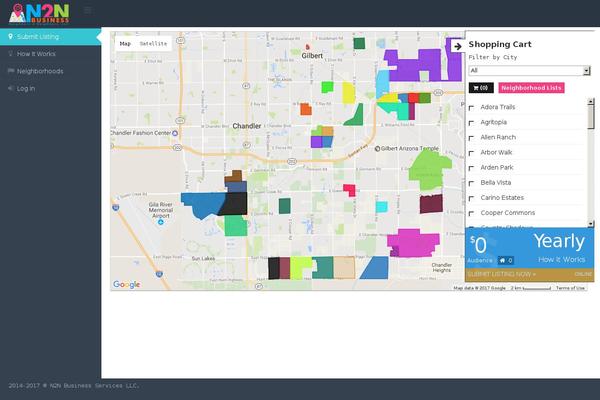Switch map to Map view
This screenshot has height=400, width=600.
125,44
